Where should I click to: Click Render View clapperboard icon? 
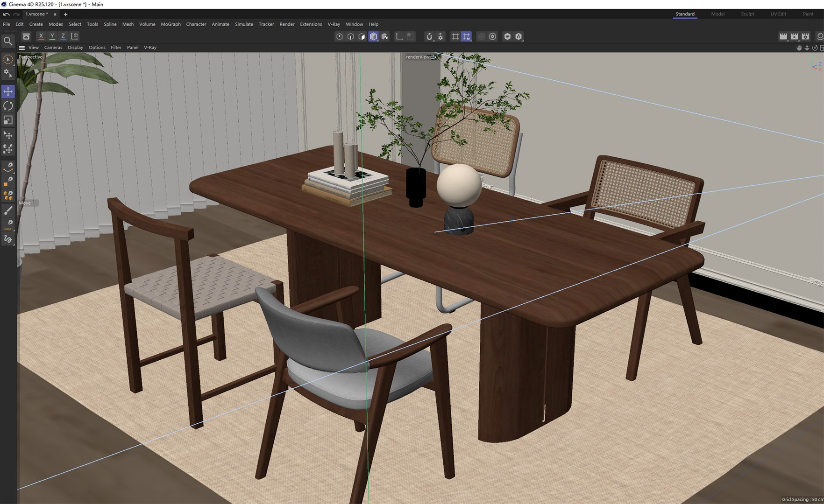783,36
